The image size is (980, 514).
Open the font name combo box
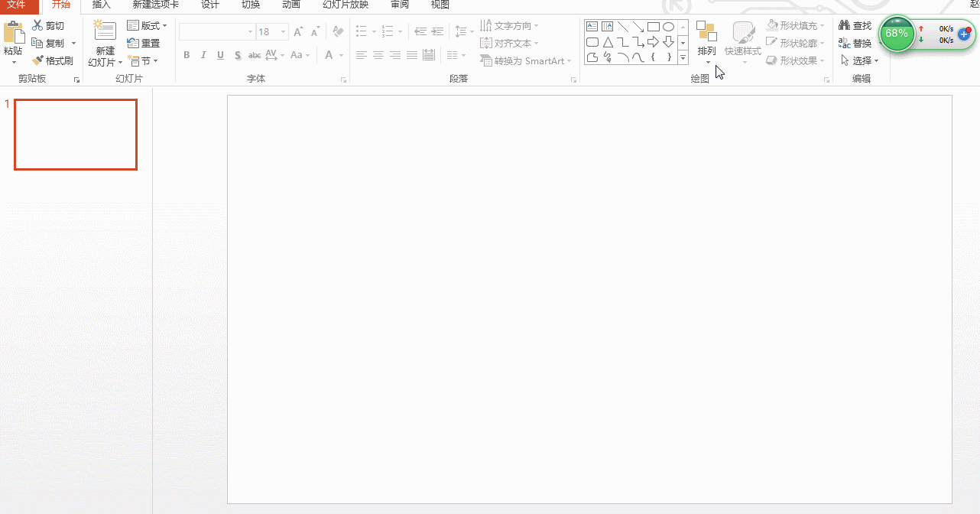[x=217, y=32]
